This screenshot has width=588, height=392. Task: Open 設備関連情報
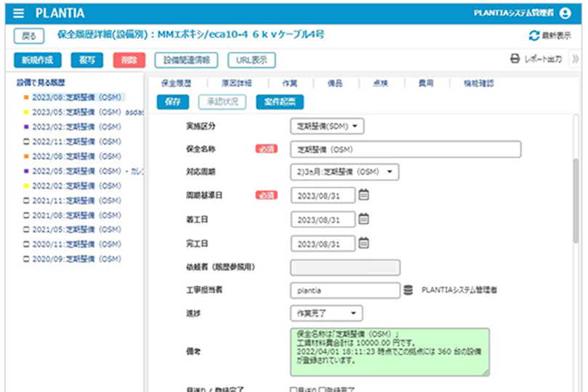pyautogui.click(x=186, y=60)
